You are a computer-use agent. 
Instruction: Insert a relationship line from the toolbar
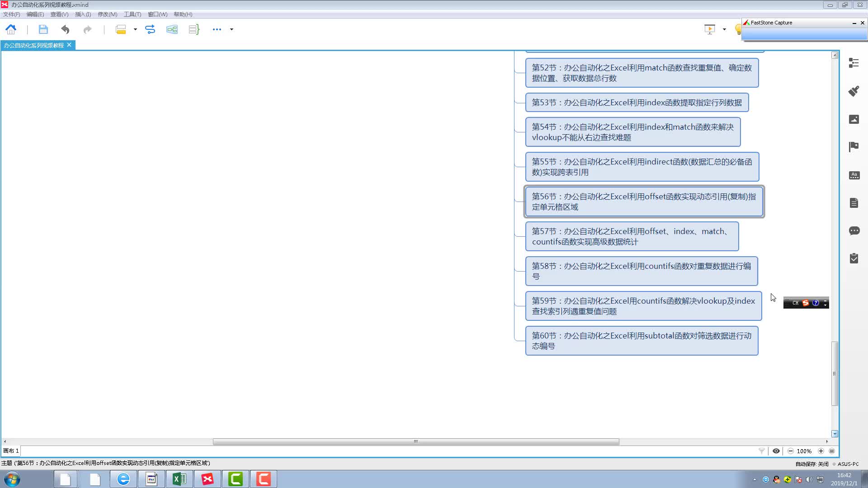(x=150, y=29)
